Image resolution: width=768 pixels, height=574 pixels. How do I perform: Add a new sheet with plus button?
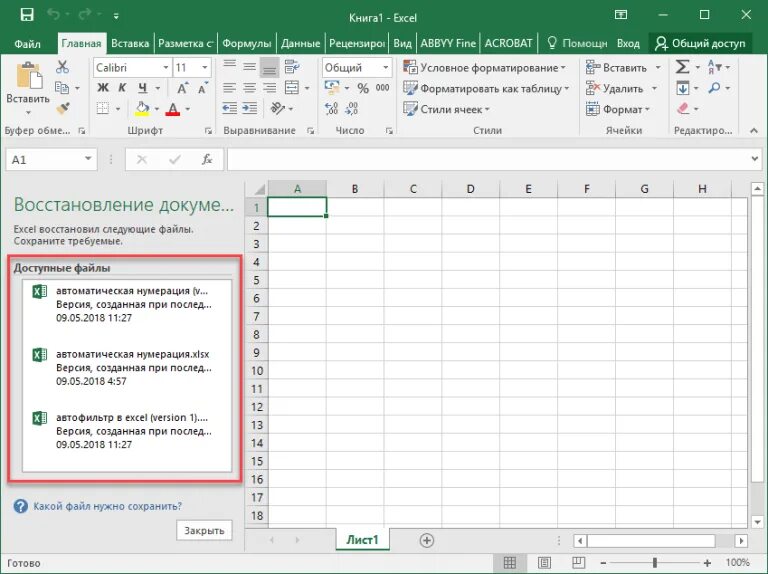pyautogui.click(x=427, y=540)
